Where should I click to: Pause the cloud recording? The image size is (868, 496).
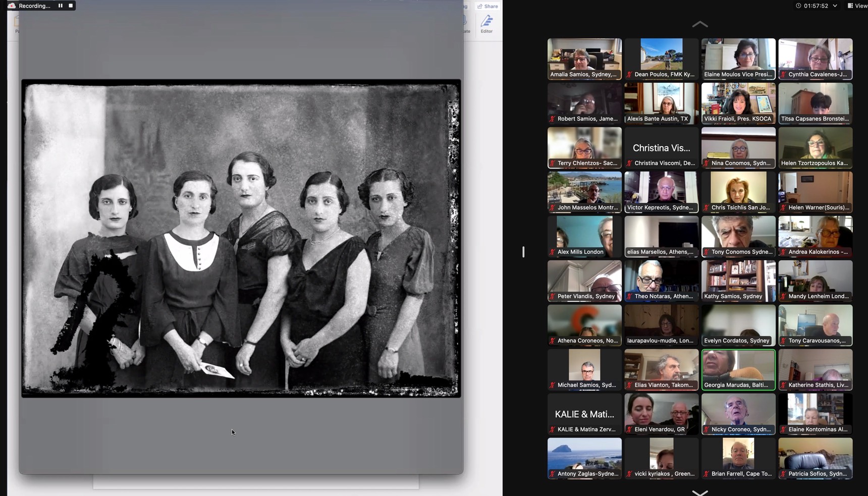(x=61, y=6)
